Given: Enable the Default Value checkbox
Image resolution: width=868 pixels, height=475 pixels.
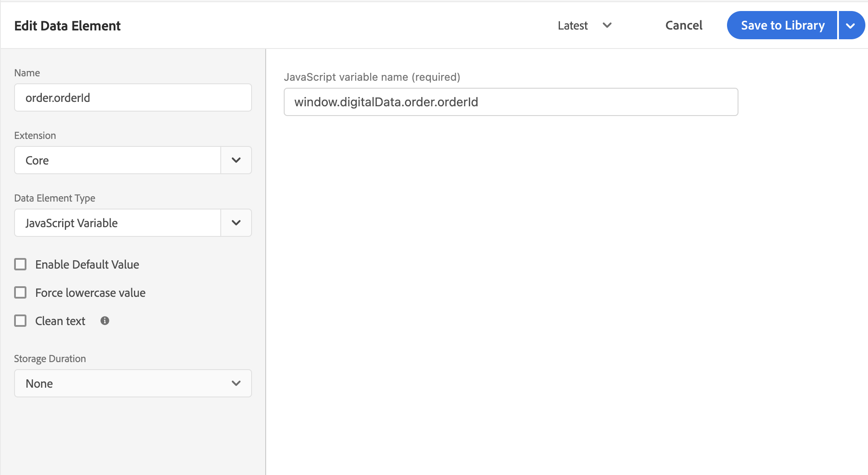Looking at the screenshot, I should point(21,264).
